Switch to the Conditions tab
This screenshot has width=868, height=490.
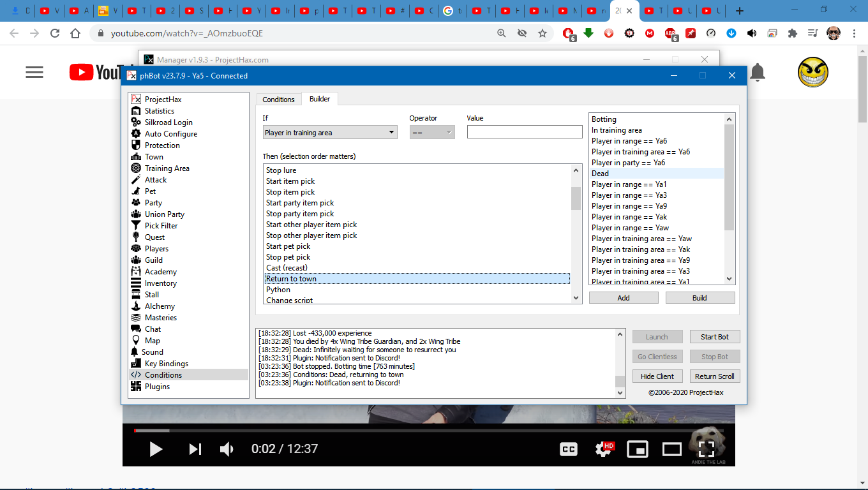coord(278,100)
